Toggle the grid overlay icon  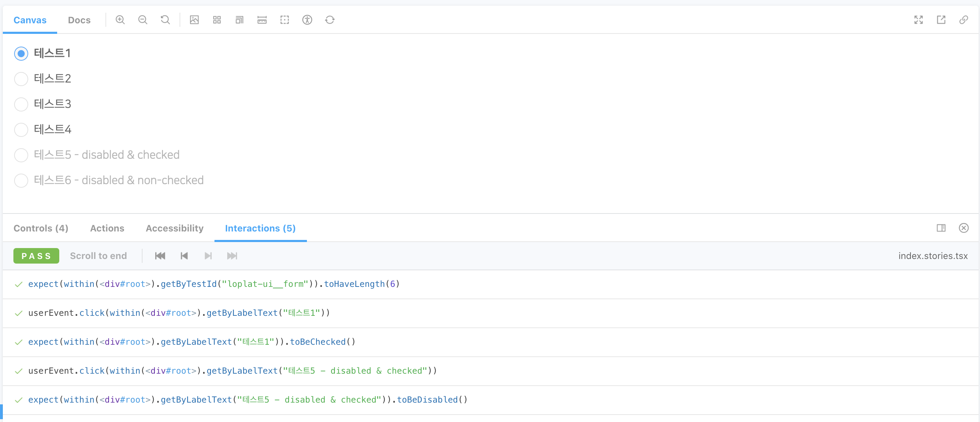pos(217,20)
